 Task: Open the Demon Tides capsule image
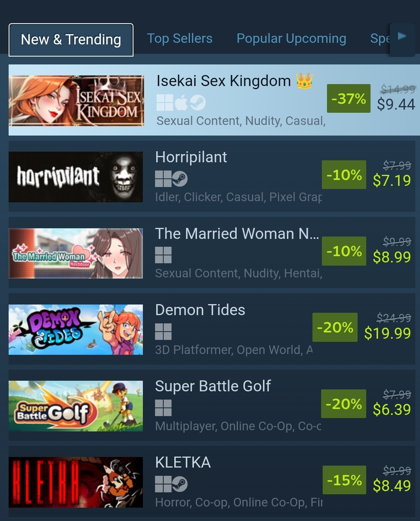click(x=76, y=330)
